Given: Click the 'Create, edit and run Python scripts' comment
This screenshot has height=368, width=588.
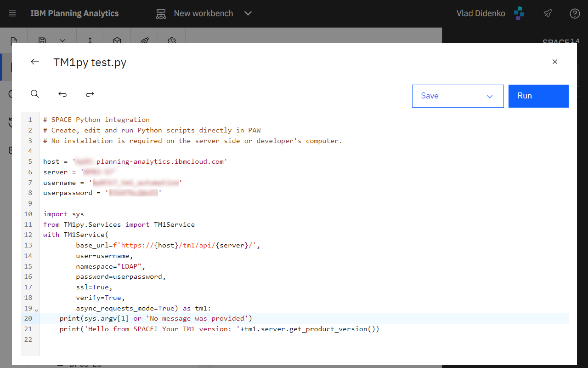Looking at the screenshot, I should 152,130.
